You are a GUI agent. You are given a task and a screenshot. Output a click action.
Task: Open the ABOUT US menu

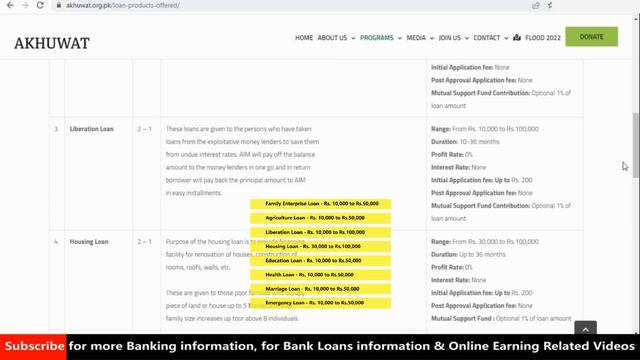(x=332, y=38)
